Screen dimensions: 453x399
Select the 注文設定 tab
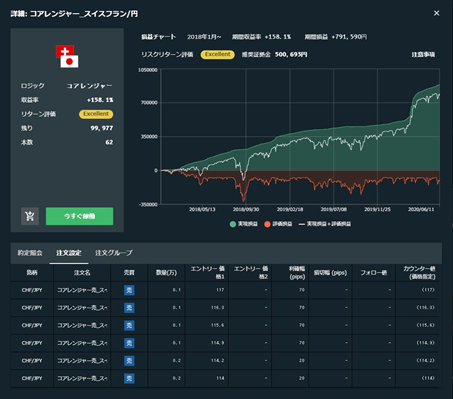69,253
